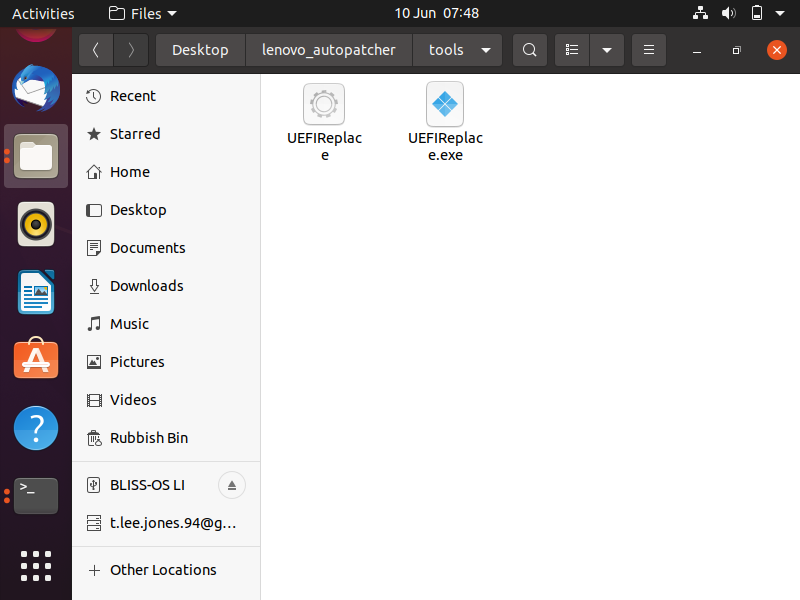800x600 pixels.
Task: Open Other Locations in the sidebar
Action: coord(166,570)
